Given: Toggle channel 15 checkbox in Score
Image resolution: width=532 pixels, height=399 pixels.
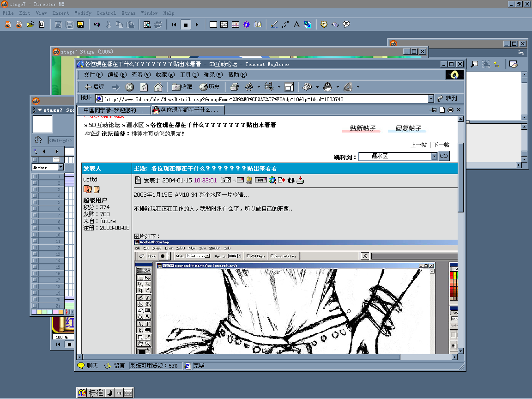Looking at the screenshot, I should click(35, 267).
